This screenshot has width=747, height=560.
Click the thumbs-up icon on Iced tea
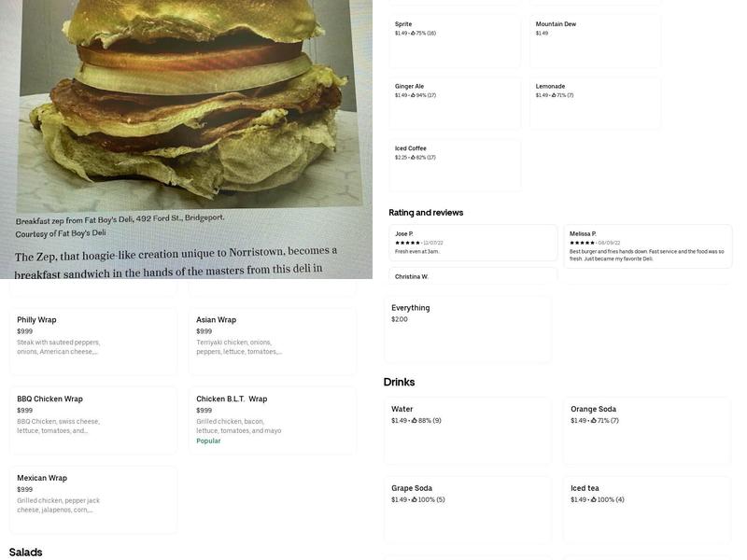(x=593, y=499)
